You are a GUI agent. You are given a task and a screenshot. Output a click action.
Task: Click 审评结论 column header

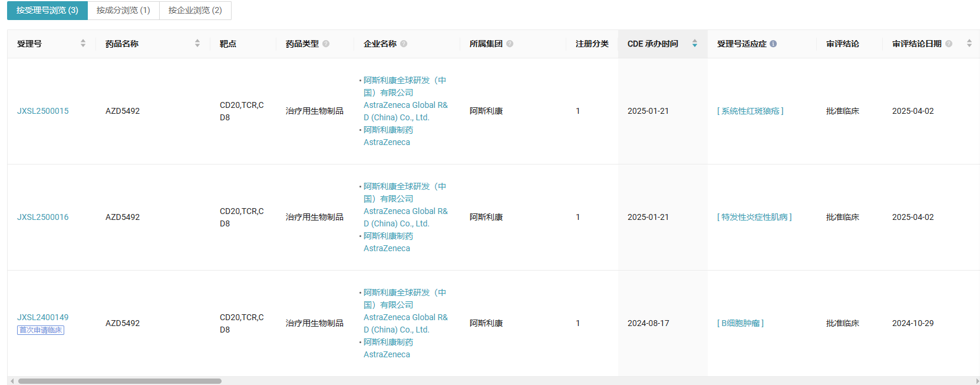tap(843, 44)
